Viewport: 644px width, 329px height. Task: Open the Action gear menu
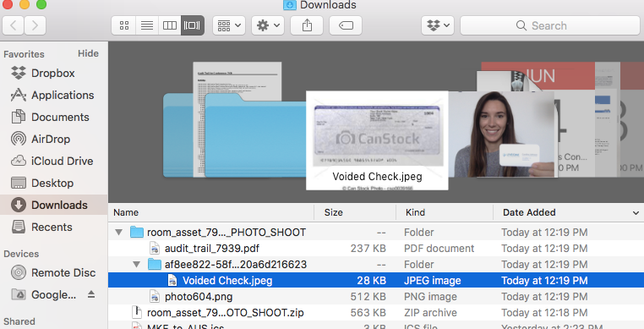[268, 25]
